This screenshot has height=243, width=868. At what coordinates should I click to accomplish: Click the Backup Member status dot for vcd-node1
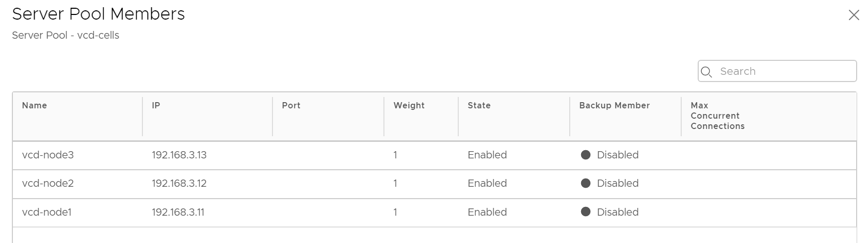585,212
